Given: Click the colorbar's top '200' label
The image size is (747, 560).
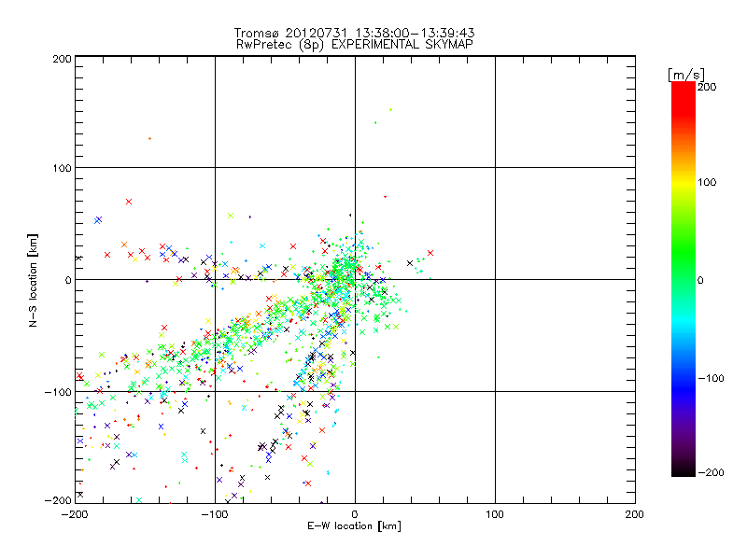Looking at the screenshot, I should click(x=707, y=87).
